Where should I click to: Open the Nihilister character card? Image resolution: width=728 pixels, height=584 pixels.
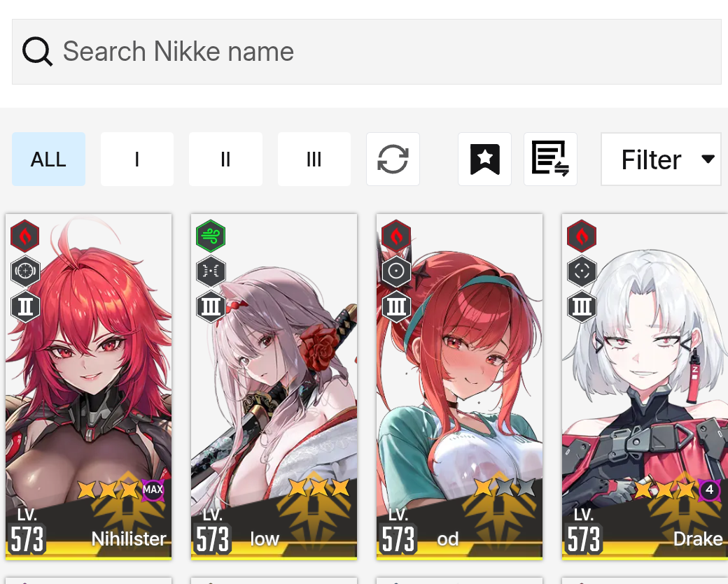coord(89,387)
